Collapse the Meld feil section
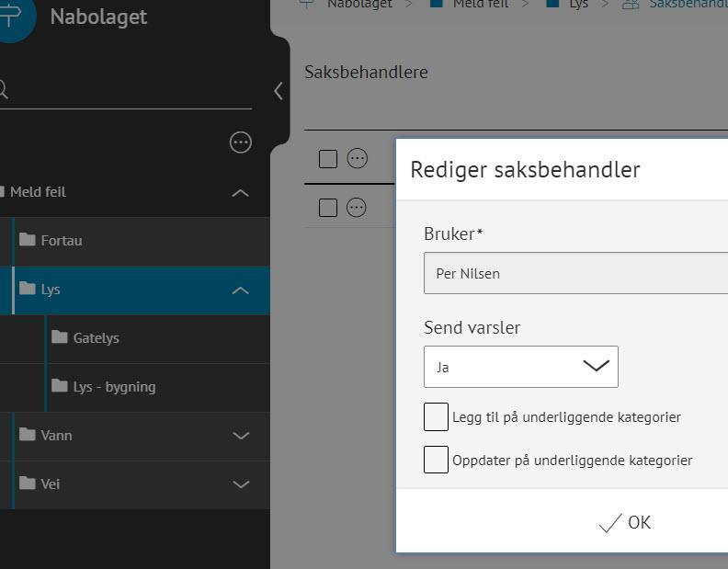 (241, 193)
